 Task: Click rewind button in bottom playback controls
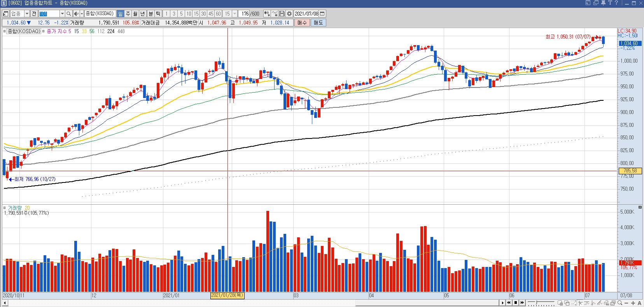[x=509, y=303]
